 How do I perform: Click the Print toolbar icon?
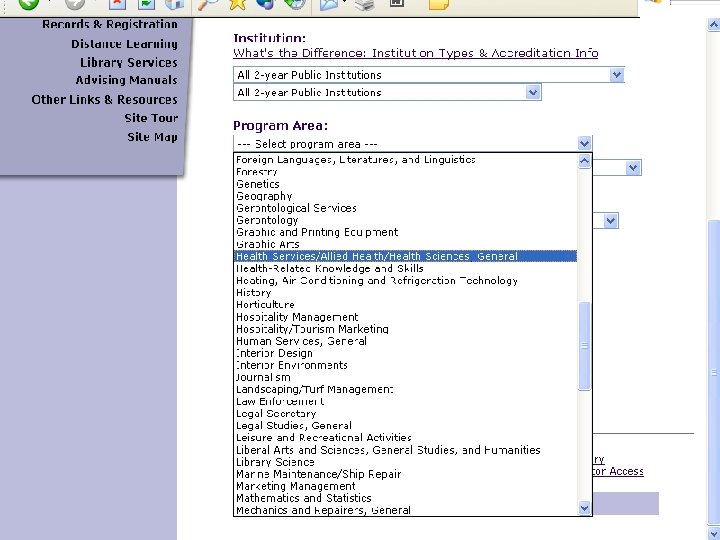pos(365,4)
